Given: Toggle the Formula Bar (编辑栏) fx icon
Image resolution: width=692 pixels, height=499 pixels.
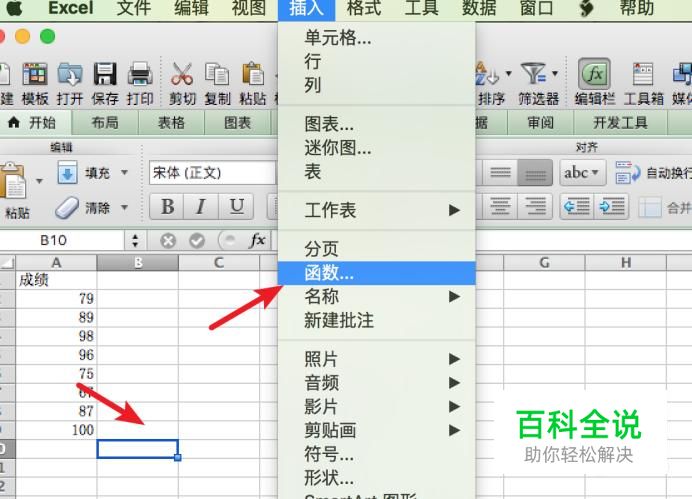Looking at the screenshot, I should click(594, 74).
